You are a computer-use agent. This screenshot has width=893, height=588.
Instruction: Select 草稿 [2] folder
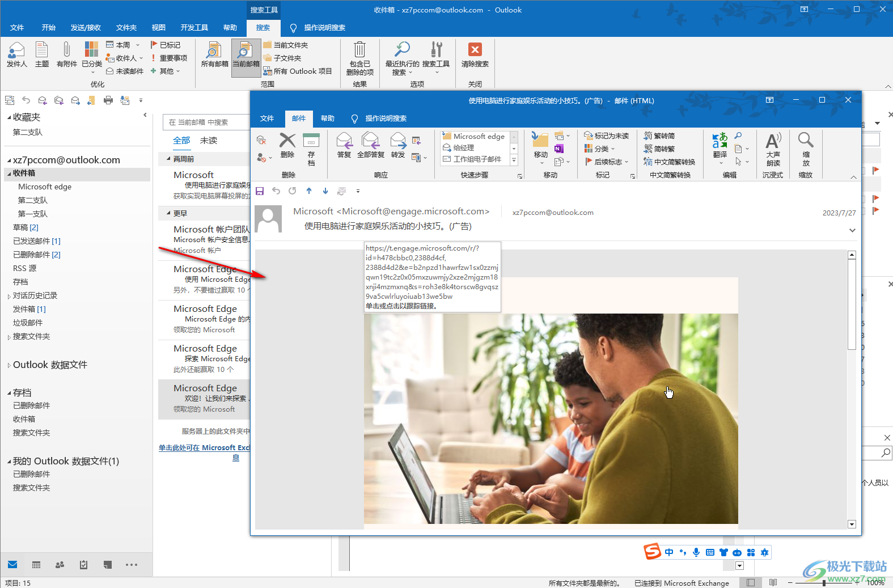26,227
